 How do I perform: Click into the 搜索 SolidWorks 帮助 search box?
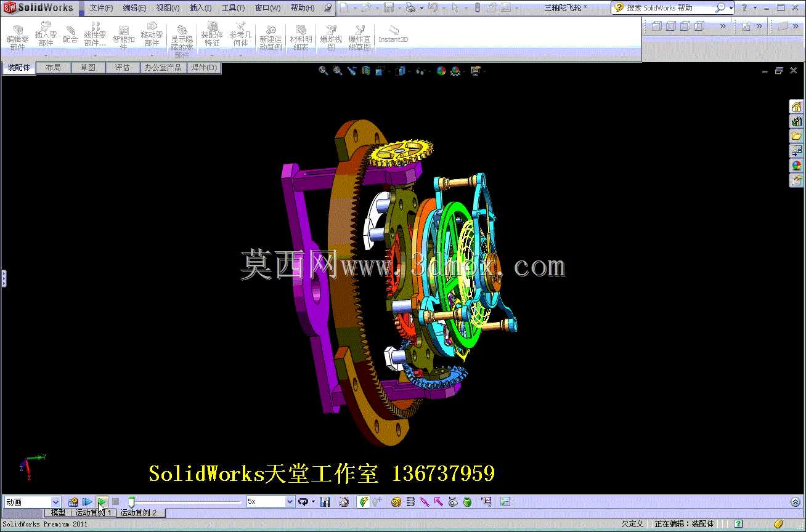[669, 8]
